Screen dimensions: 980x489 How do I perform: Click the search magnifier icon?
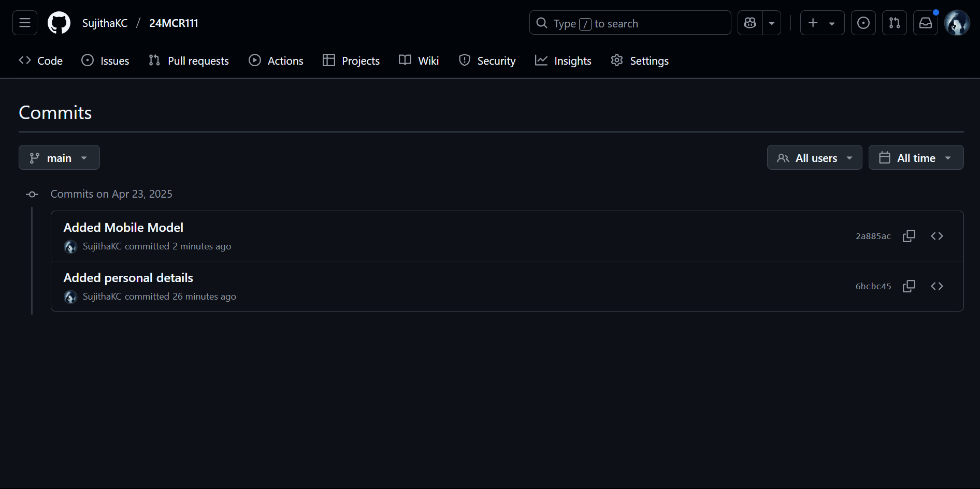(542, 23)
